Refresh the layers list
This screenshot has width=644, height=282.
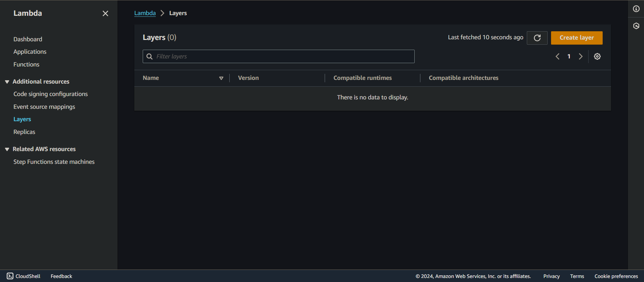pos(537,38)
